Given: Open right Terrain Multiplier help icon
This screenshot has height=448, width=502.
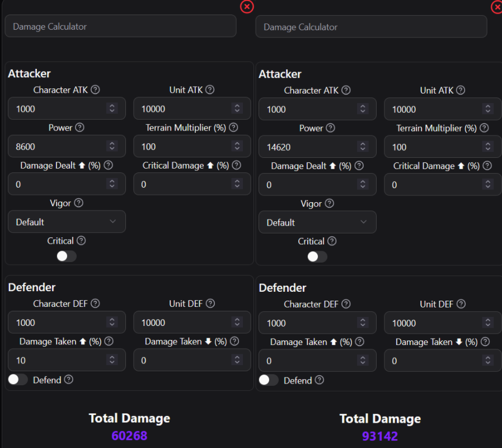Looking at the screenshot, I should 484,128.
